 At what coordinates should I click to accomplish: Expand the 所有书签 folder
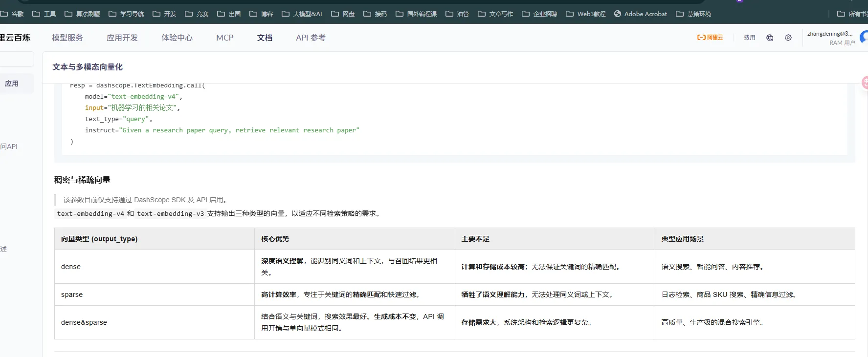pos(853,14)
